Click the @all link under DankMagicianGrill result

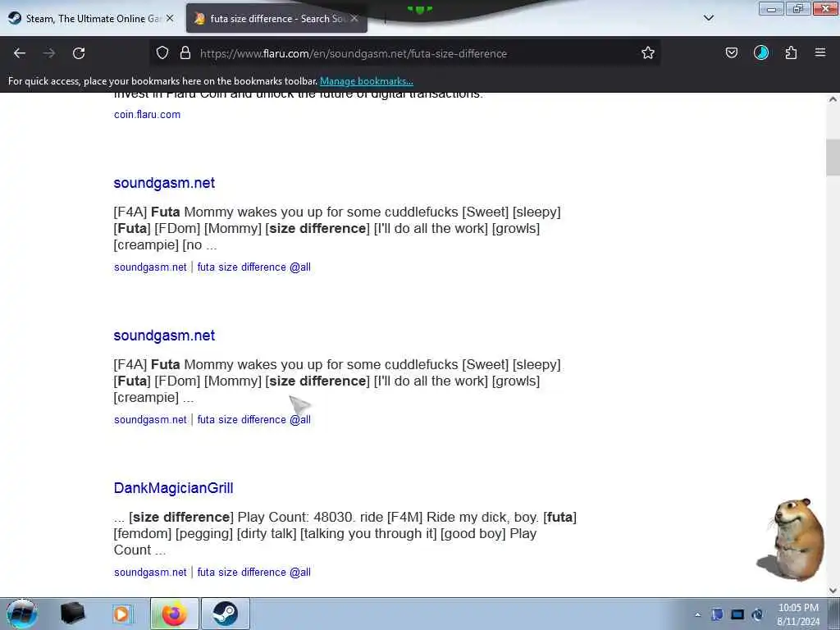(x=254, y=572)
